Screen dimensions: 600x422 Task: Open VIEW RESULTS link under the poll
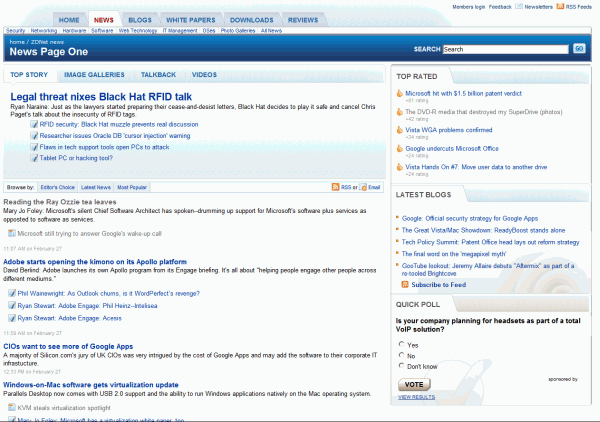[x=416, y=397]
